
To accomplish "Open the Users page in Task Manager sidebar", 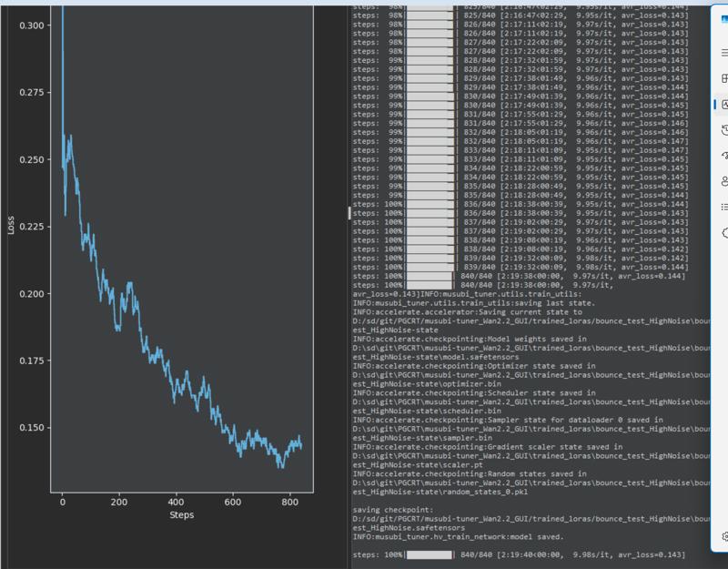I will pyautogui.click(x=724, y=181).
